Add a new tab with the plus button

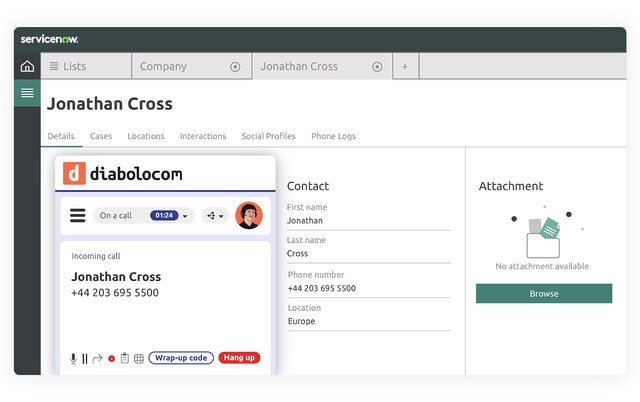[405, 67]
